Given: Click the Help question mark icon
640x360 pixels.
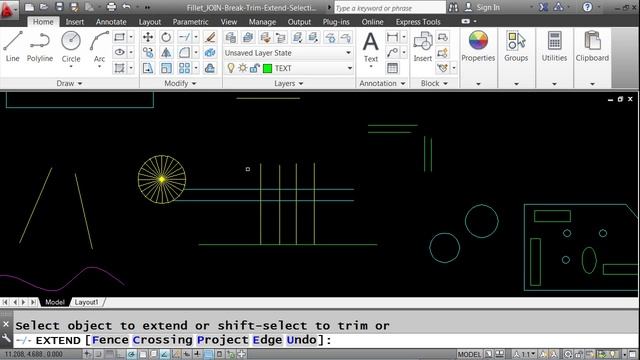Looking at the screenshot, I should pos(587,7).
